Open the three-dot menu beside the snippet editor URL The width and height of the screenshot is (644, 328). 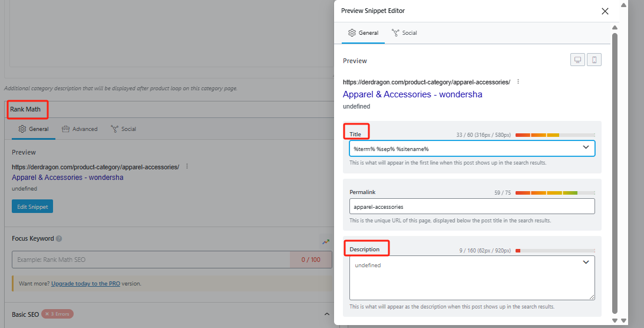click(518, 82)
